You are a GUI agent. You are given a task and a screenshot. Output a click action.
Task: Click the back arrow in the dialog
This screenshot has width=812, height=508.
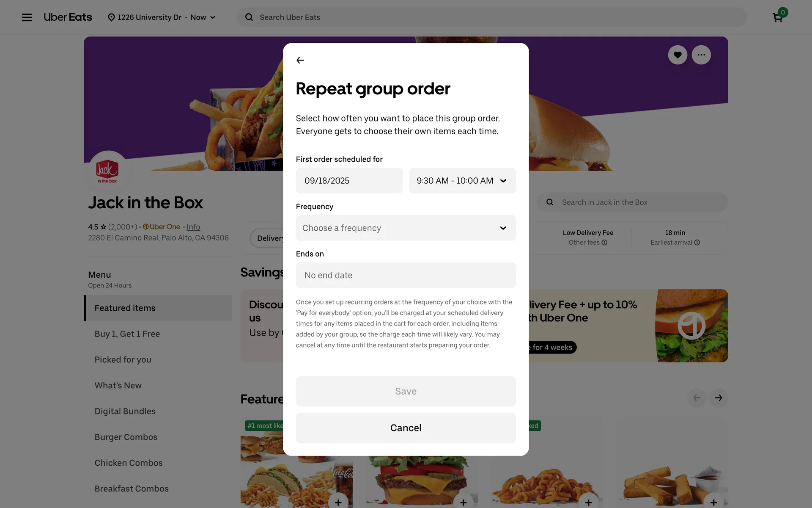point(300,61)
